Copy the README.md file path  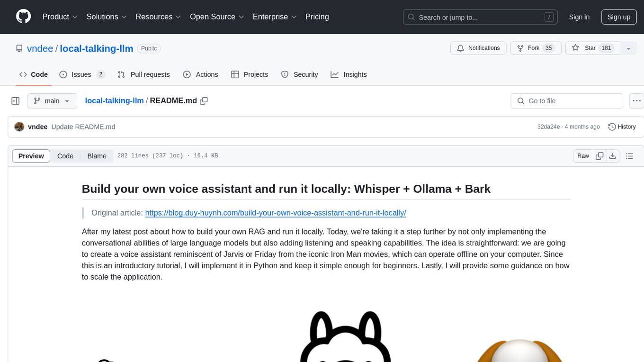pyautogui.click(x=204, y=100)
